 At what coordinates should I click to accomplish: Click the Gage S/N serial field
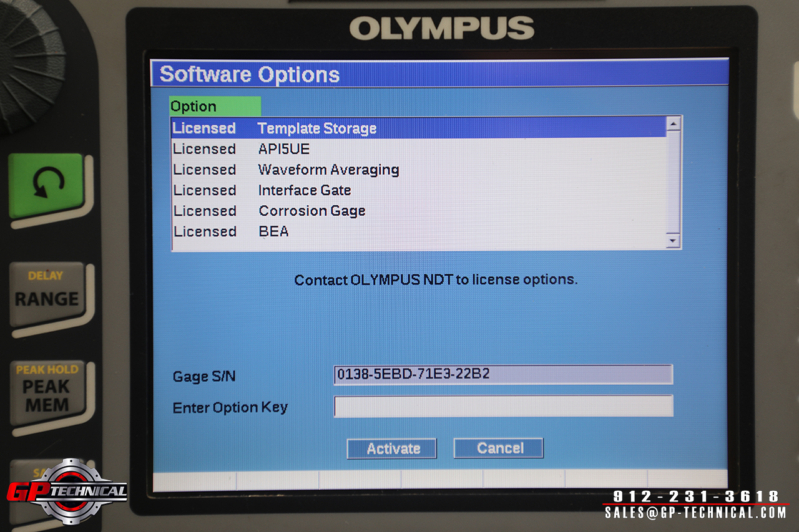(x=503, y=374)
